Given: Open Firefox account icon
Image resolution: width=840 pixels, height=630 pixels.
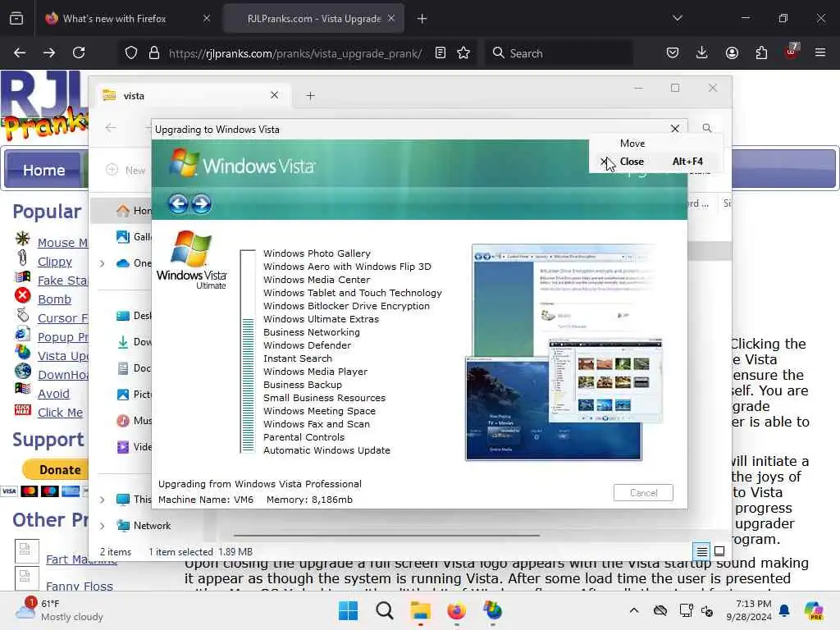Looking at the screenshot, I should click(732, 52).
